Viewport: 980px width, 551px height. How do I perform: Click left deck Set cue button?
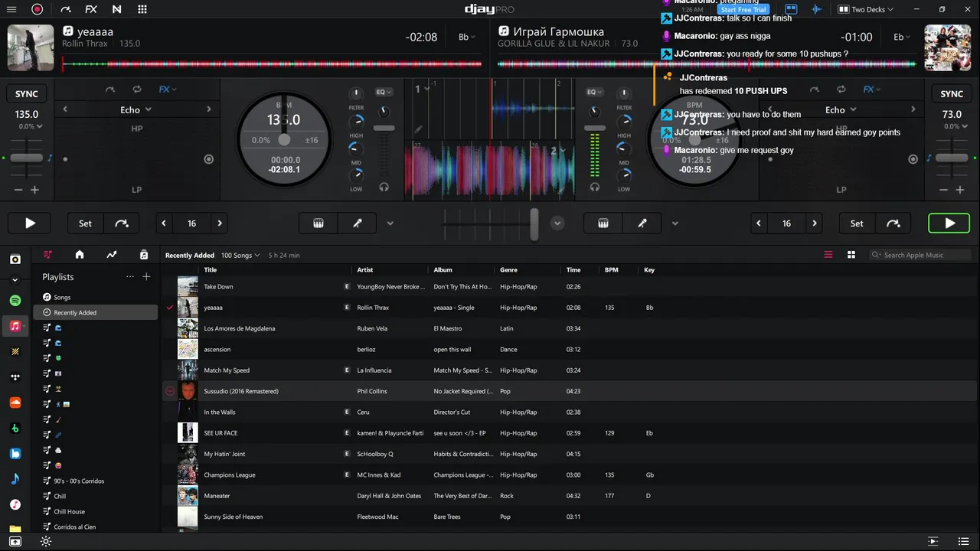[x=85, y=223]
